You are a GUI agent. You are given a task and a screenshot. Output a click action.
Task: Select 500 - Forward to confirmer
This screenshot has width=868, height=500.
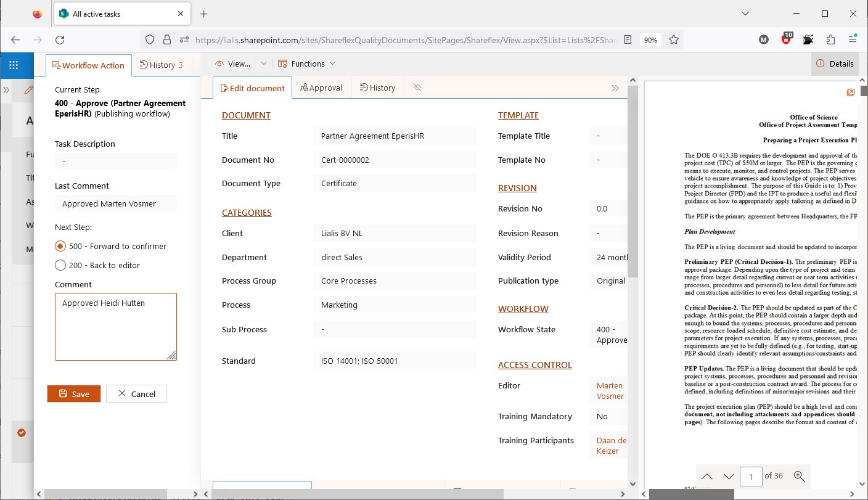(60, 246)
